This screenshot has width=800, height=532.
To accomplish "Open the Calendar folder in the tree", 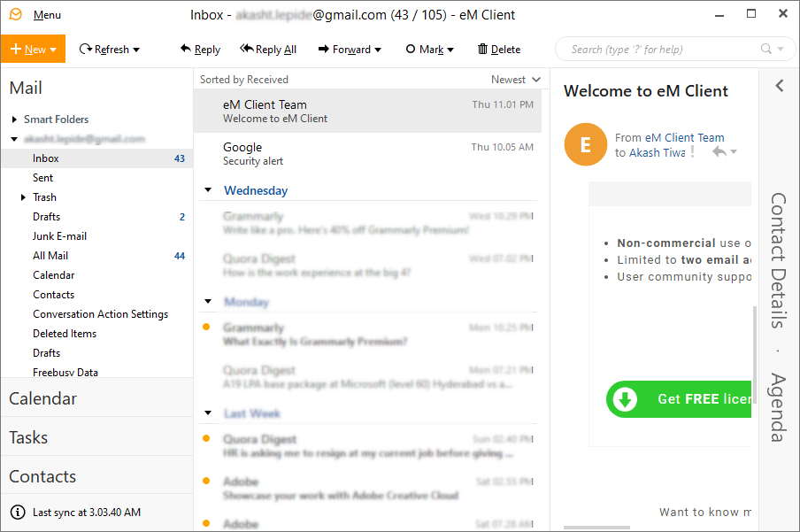I will coord(54,274).
